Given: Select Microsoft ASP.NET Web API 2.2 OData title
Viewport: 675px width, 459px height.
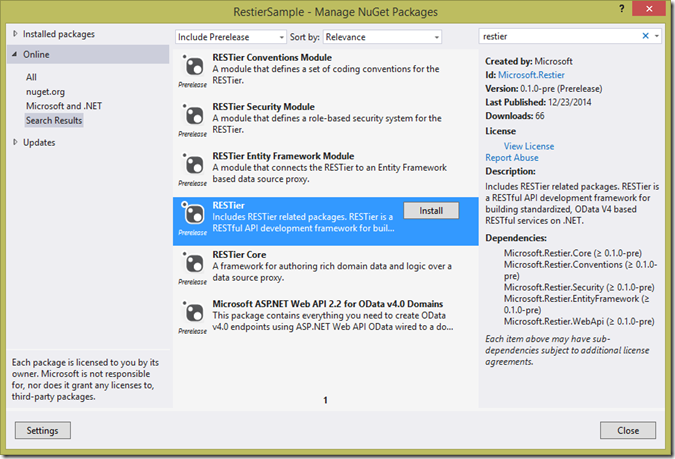Looking at the screenshot, I should click(x=328, y=304).
